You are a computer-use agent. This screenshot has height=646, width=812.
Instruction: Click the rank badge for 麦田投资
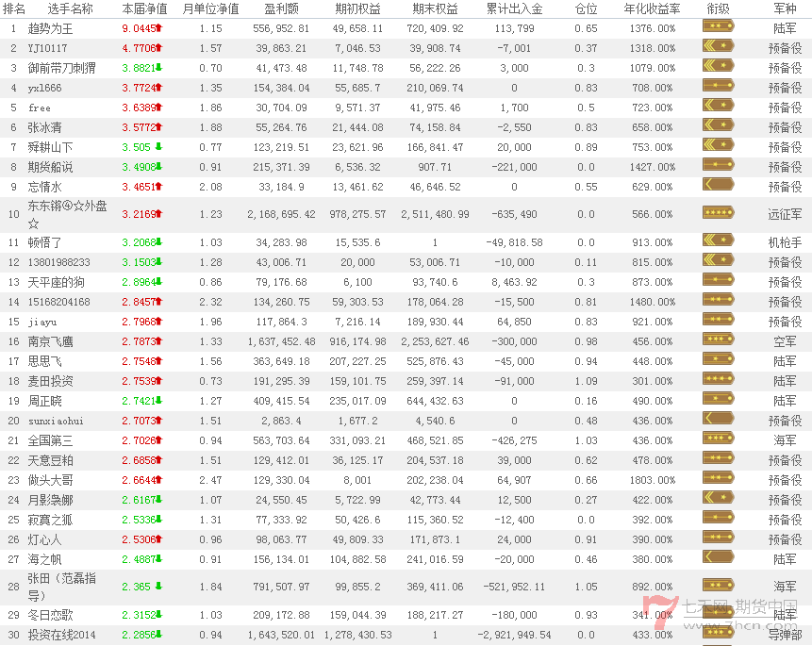[719, 379]
